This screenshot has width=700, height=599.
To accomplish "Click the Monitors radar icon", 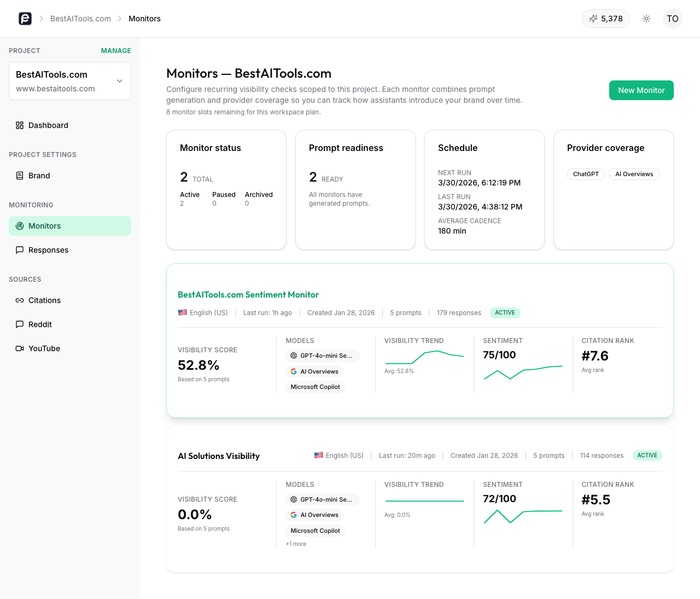I will (20, 226).
